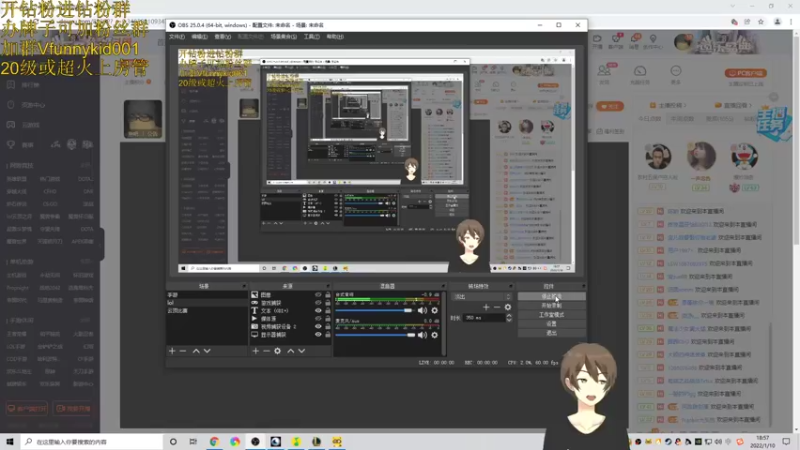Viewport: 800px width, 450px height.
Task: Toggle visibility of the 文本 (GDI+) source
Action: [318, 311]
